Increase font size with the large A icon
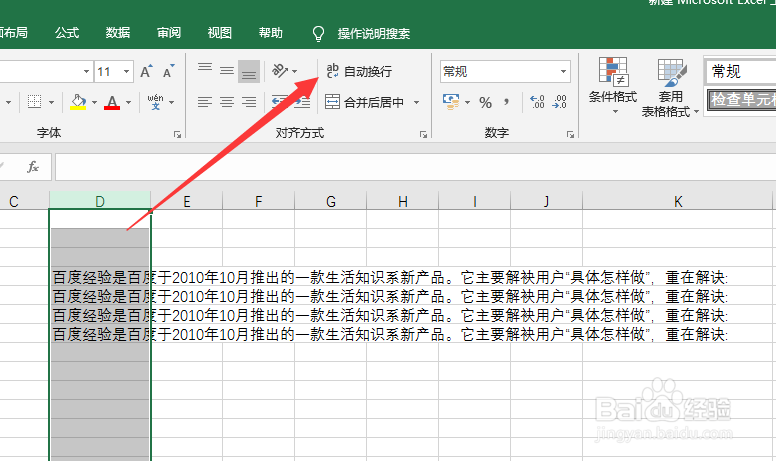This screenshot has height=461, width=776. click(146, 72)
